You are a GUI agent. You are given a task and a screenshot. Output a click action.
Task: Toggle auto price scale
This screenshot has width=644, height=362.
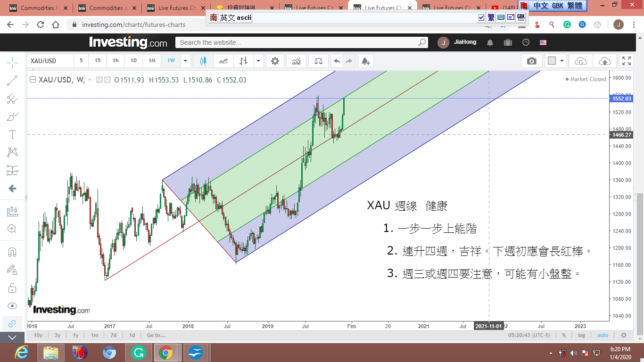[x=603, y=335]
